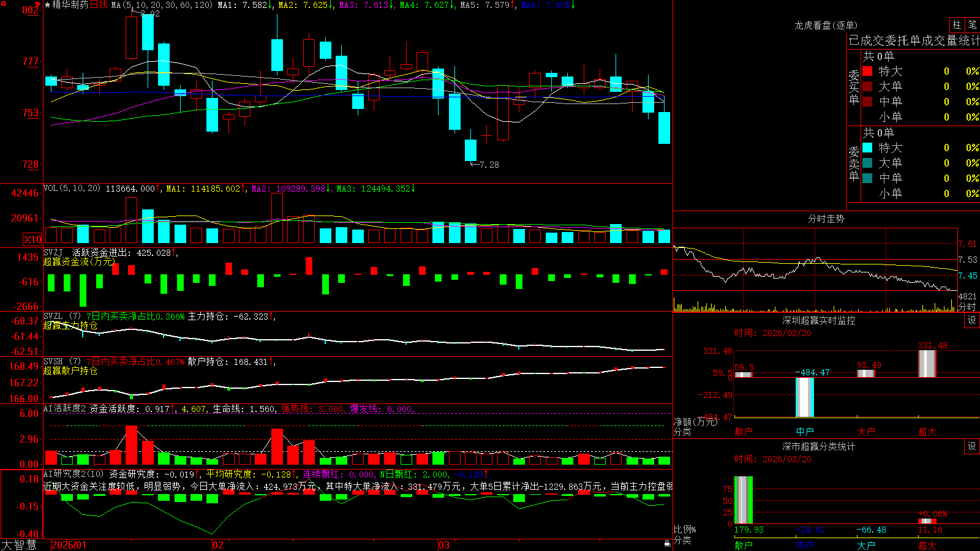
Task: Open 设 settings for 深市超赢分类统计
Action: pos(972,446)
